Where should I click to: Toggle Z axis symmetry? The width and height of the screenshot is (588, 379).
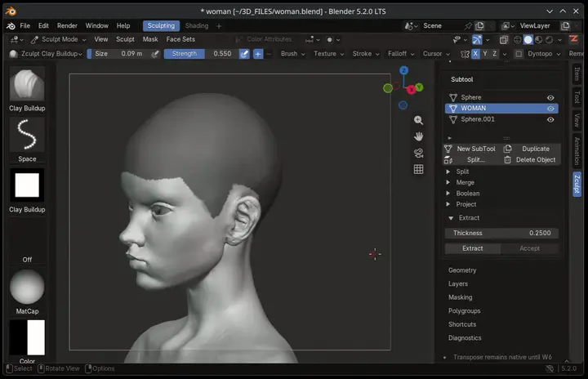[x=495, y=54]
